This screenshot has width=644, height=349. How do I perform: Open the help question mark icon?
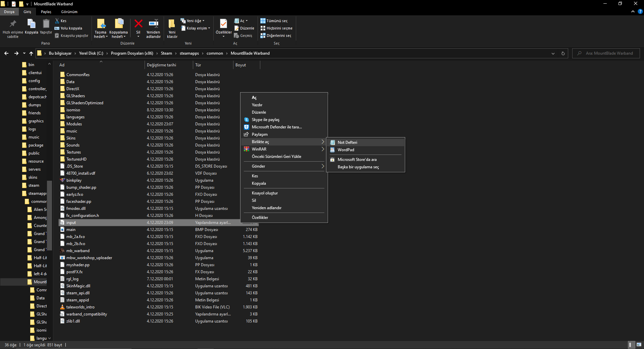(640, 11)
